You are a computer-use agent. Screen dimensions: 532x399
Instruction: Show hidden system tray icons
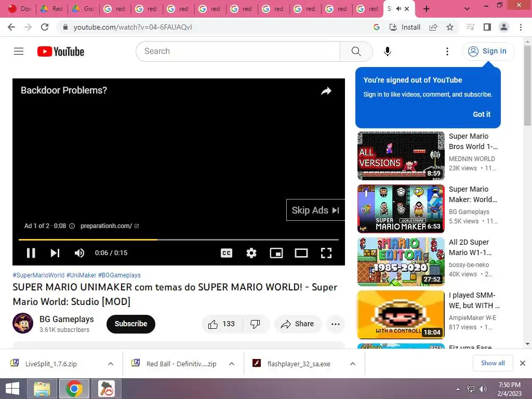tap(458, 389)
